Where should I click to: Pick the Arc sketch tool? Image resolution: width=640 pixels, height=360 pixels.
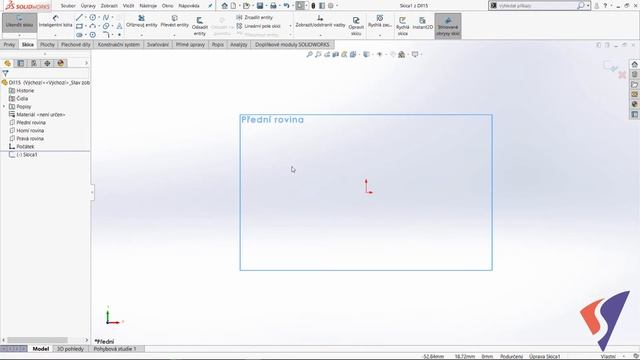[93, 26]
